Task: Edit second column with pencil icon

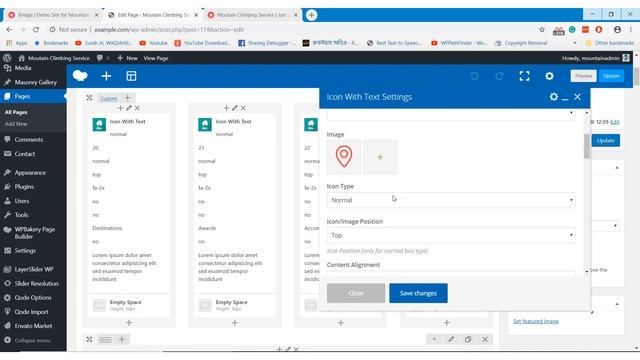Action: pos(235,108)
